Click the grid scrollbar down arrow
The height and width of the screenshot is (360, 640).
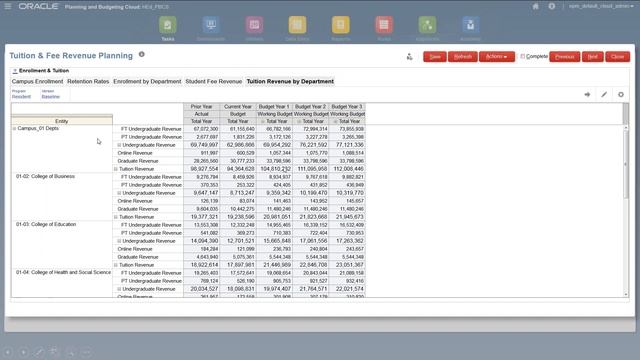tap(626, 294)
